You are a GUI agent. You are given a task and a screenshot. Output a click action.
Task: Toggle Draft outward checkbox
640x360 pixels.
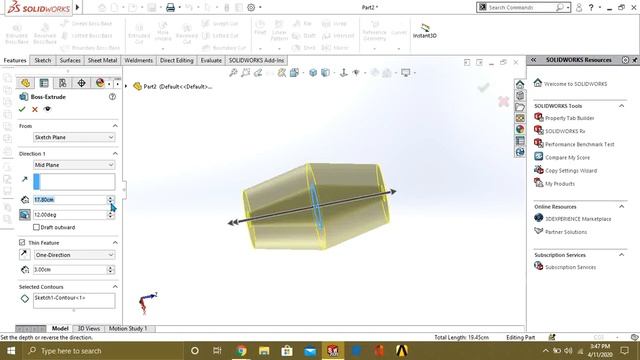click(x=36, y=227)
